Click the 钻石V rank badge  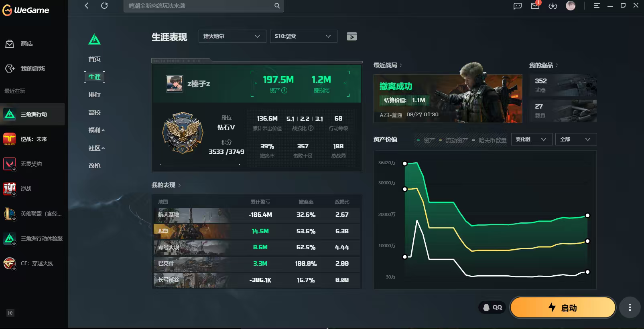tap(183, 133)
